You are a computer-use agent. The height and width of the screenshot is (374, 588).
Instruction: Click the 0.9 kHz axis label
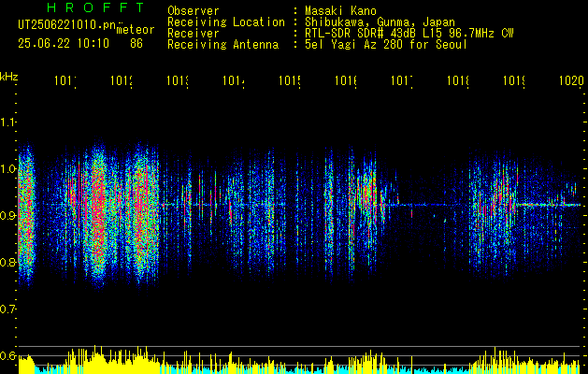coord(7,216)
